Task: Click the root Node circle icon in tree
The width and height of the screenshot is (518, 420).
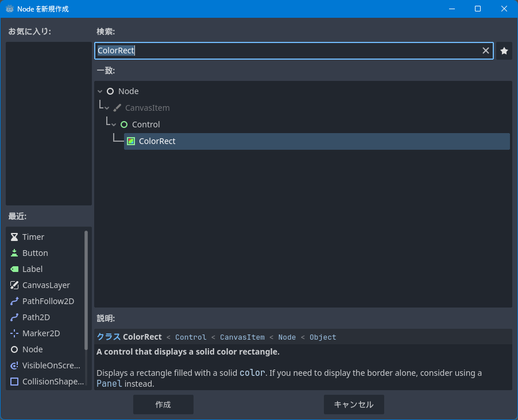Action: (x=110, y=91)
